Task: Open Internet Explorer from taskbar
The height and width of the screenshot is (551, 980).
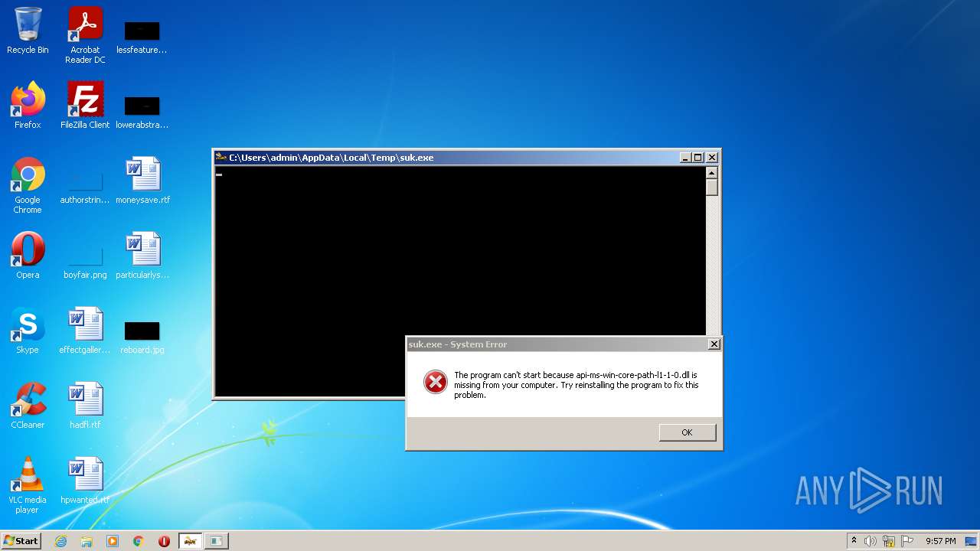Action: pos(60,541)
